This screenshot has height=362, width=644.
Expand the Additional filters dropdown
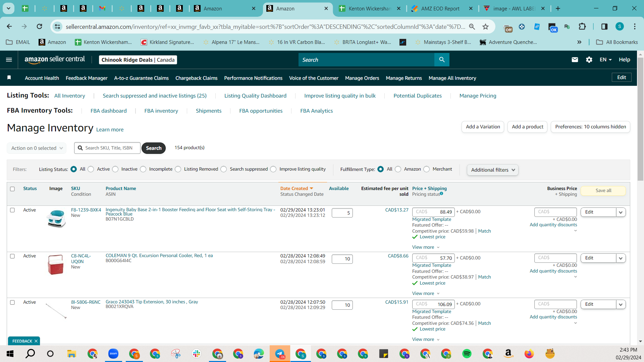[x=493, y=170]
